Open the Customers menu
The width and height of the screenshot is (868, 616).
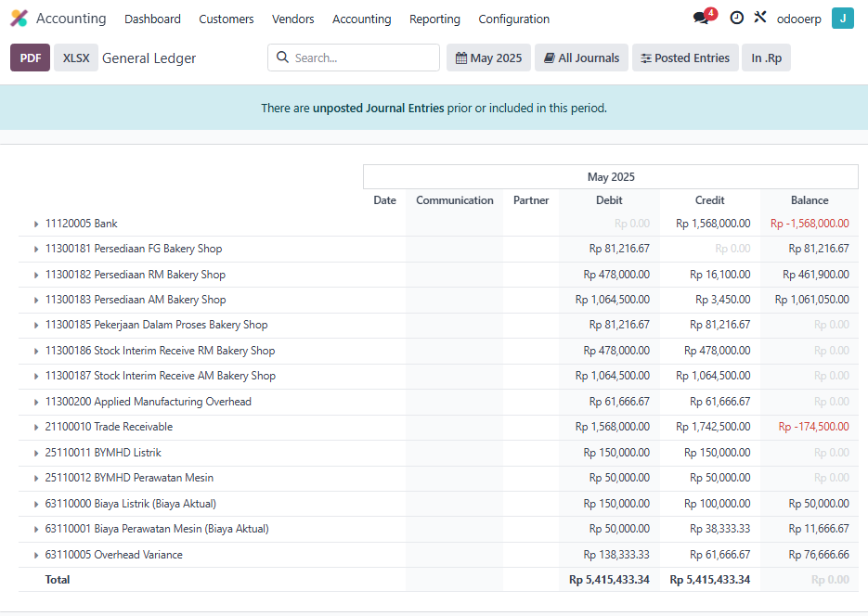point(226,19)
